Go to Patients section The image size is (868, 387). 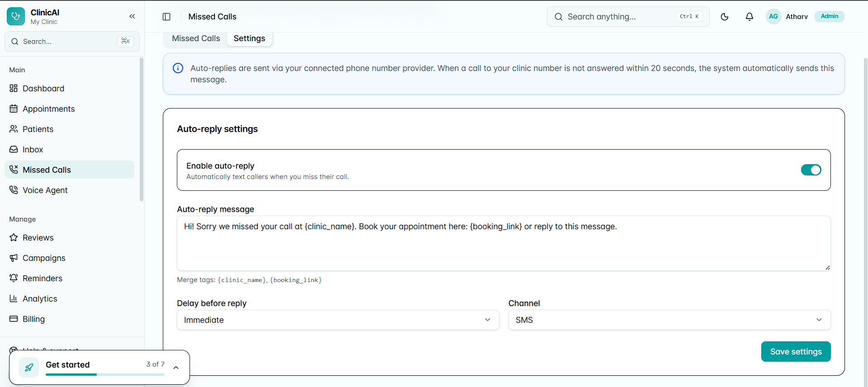pos(69,129)
